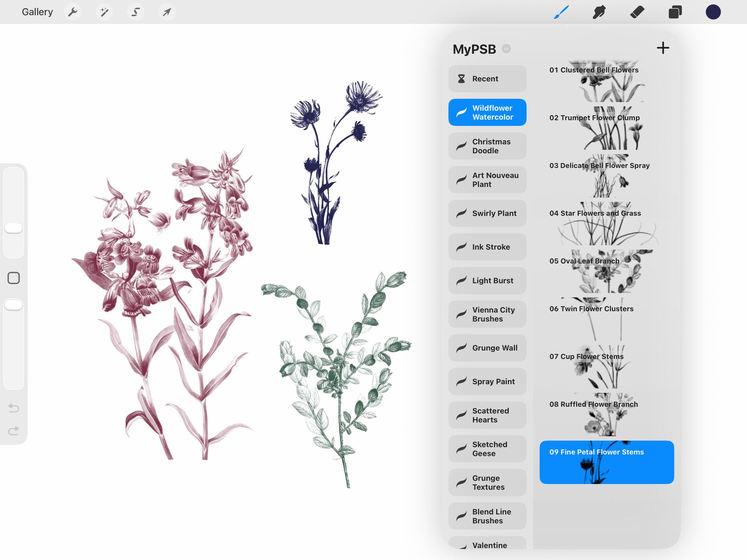Click the brush icon beside Ink Stroke
747x560 pixels.
tap(461, 247)
